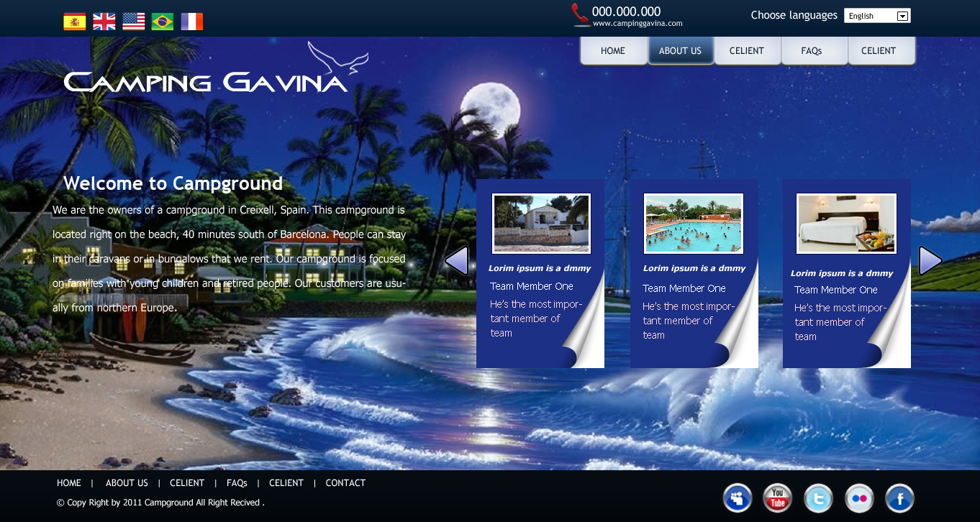
Task: Click the Brazilian flag icon
Action: pyautogui.click(x=163, y=22)
